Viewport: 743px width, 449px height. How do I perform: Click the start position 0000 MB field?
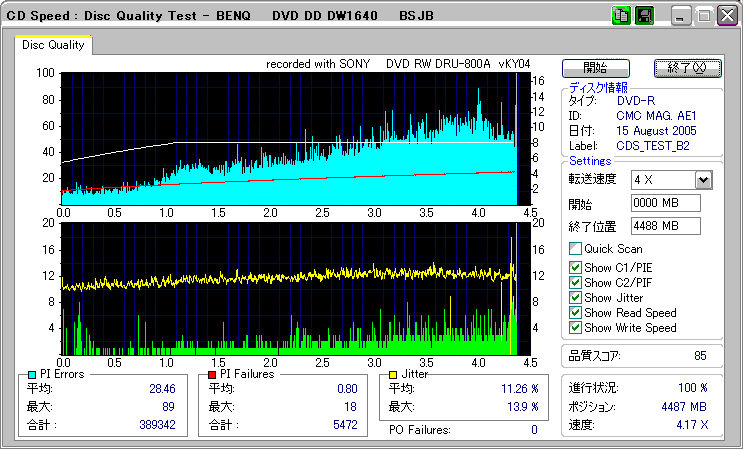pyautogui.click(x=665, y=203)
